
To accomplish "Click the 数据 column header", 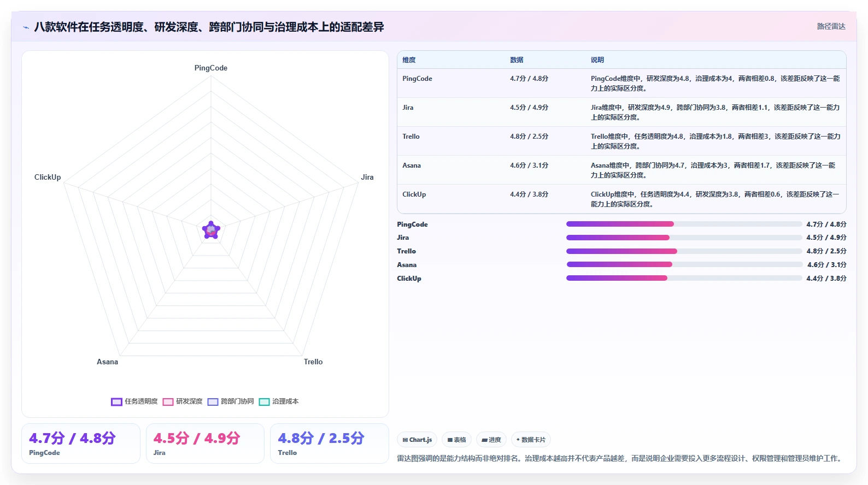I will (517, 60).
